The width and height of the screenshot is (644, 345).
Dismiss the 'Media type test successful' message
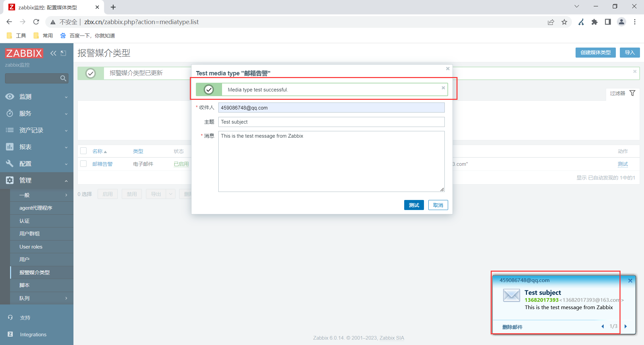(x=443, y=88)
